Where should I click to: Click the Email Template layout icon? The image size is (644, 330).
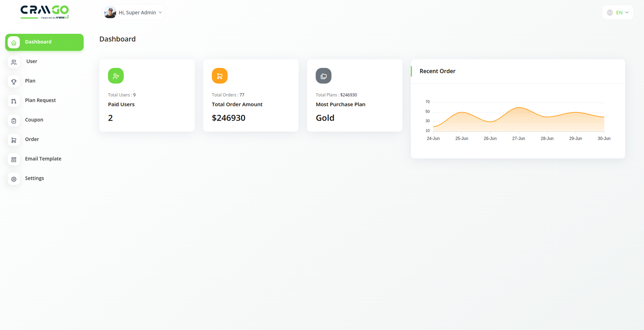[14, 160]
